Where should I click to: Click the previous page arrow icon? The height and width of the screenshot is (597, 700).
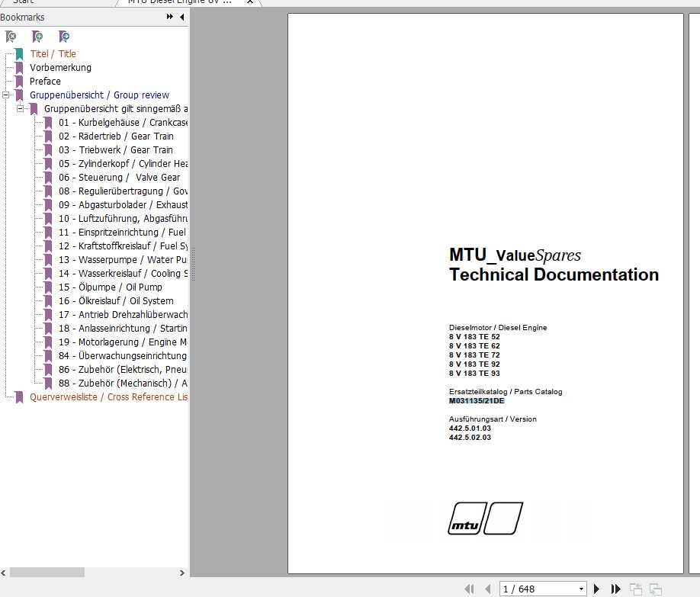(x=487, y=588)
